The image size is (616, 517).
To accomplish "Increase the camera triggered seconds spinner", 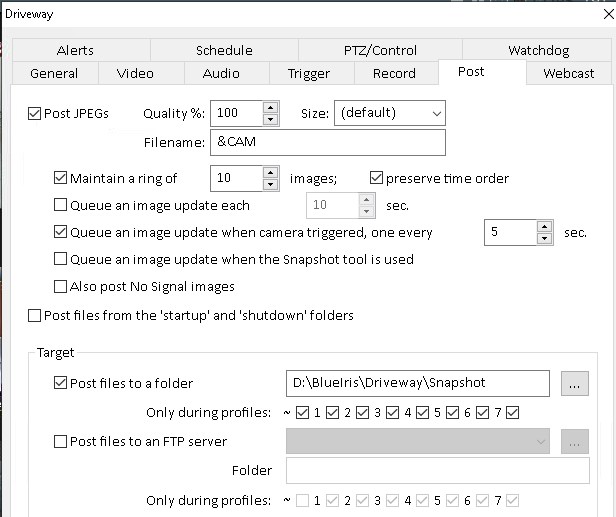I will pos(544,227).
